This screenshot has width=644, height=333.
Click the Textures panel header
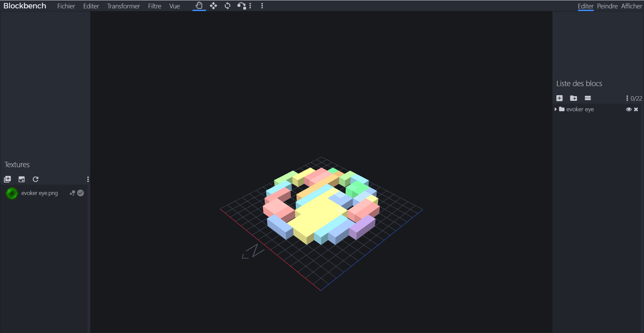[x=17, y=164]
